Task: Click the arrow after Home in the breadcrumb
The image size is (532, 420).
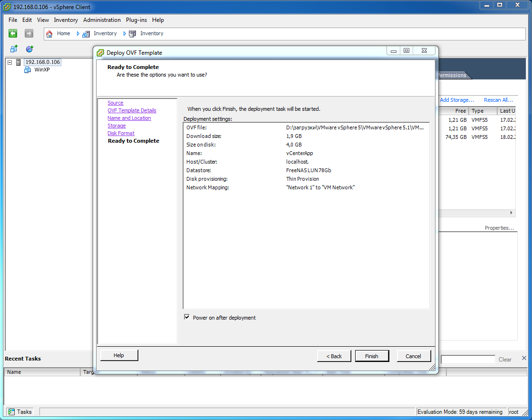Action: (77, 34)
